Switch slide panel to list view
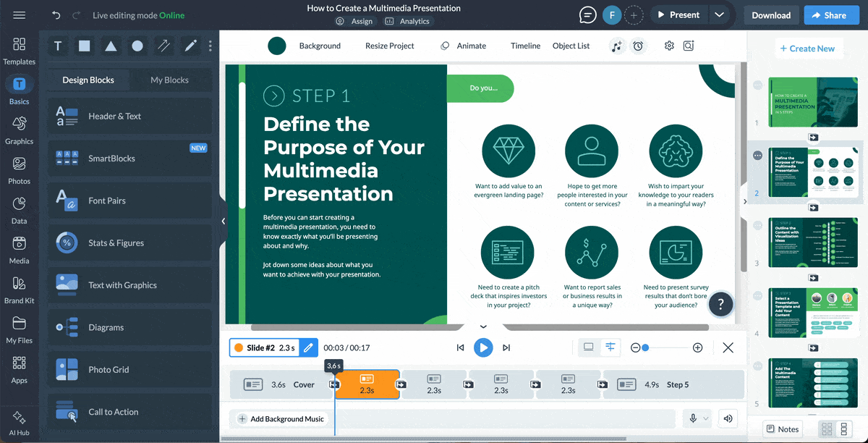 (x=843, y=429)
